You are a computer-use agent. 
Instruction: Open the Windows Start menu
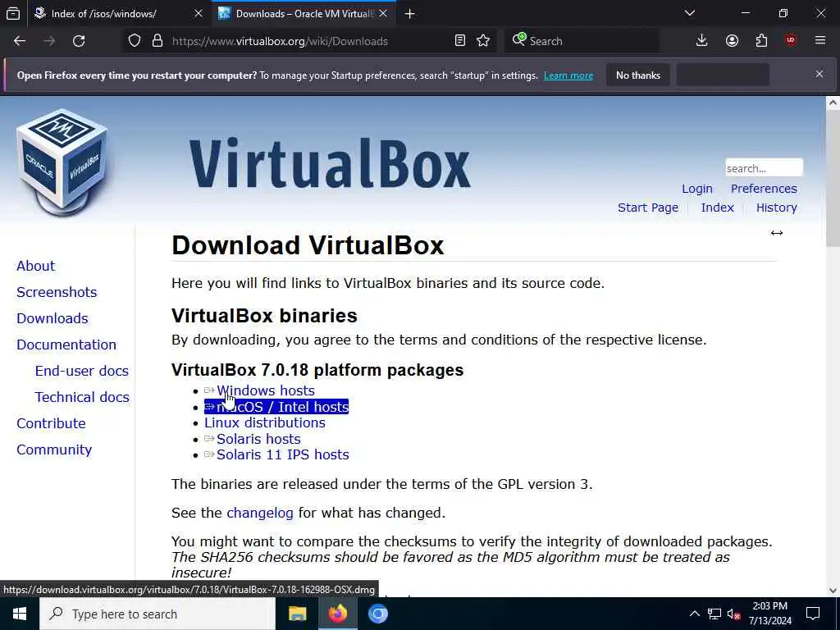(x=20, y=614)
